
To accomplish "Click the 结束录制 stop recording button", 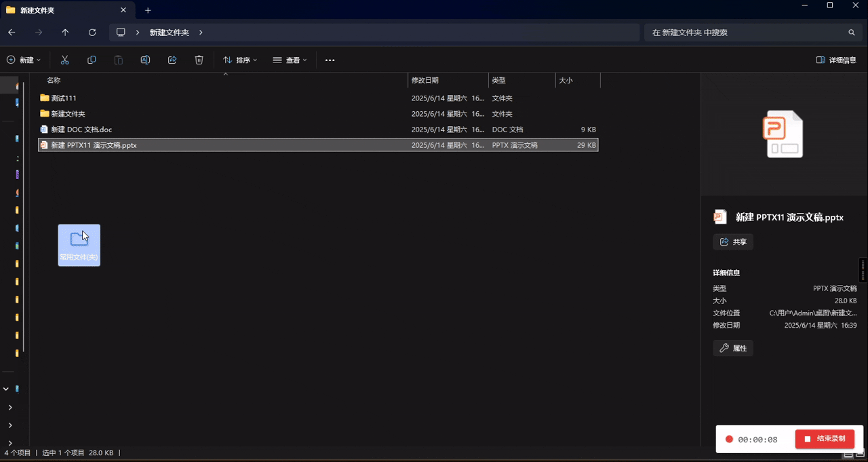I will click(x=825, y=439).
